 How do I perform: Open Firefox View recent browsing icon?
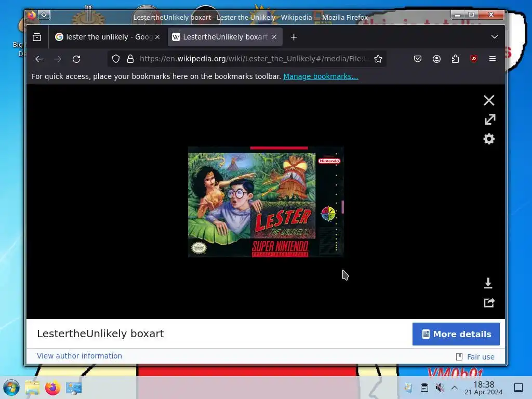[x=37, y=37]
